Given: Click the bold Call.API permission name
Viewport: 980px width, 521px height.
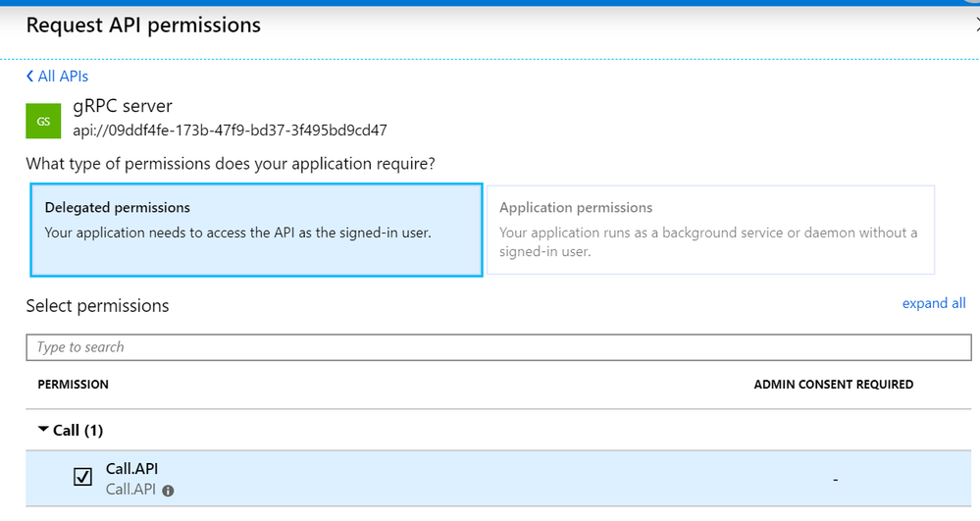Looking at the screenshot, I should tap(131, 469).
